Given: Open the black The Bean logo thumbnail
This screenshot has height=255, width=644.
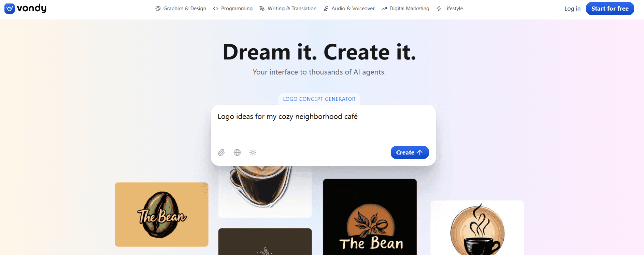Looking at the screenshot, I should point(370,217).
